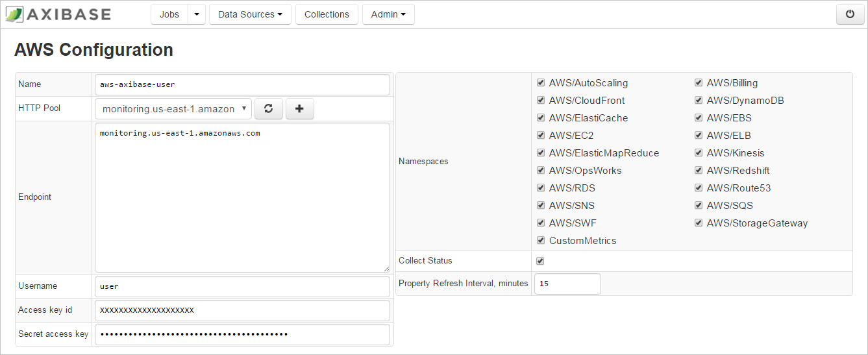This screenshot has height=355, width=868.
Task: Uncheck the AWS/Kinesis namespace
Action: point(699,153)
